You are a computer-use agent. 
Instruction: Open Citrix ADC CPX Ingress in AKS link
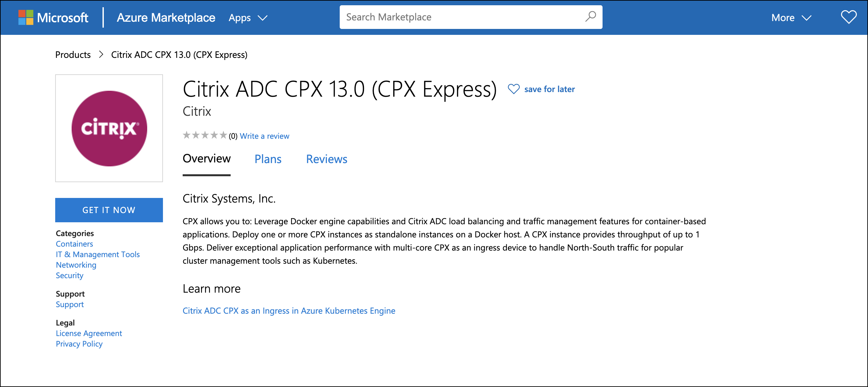[289, 311]
